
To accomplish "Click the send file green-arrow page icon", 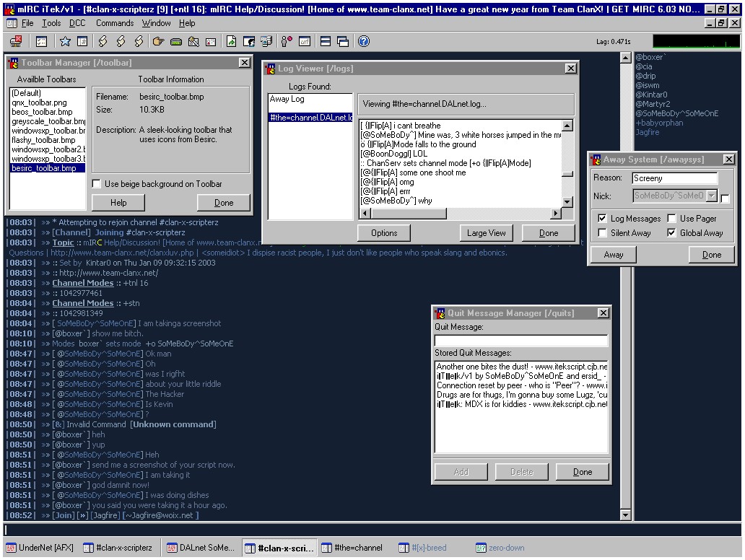I will pos(231,42).
